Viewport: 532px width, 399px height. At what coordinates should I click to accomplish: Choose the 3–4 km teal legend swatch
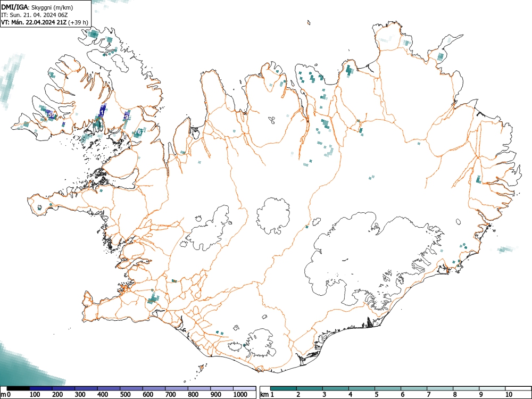tap(336, 388)
